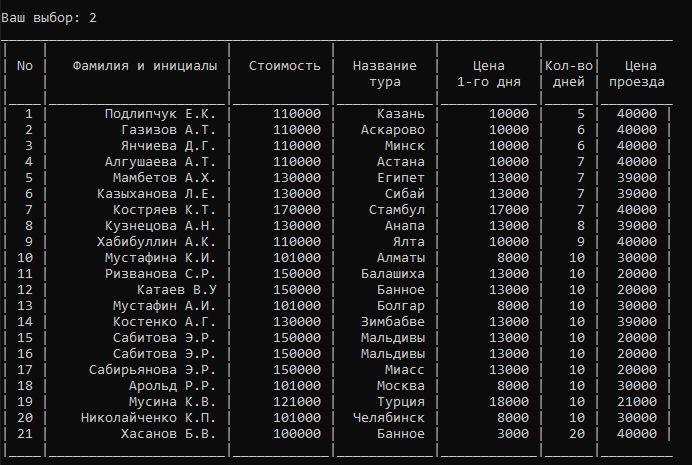Select the tour name 'Египет'
The width and height of the screenshot is (692, 465).
[x=401, y=178]
